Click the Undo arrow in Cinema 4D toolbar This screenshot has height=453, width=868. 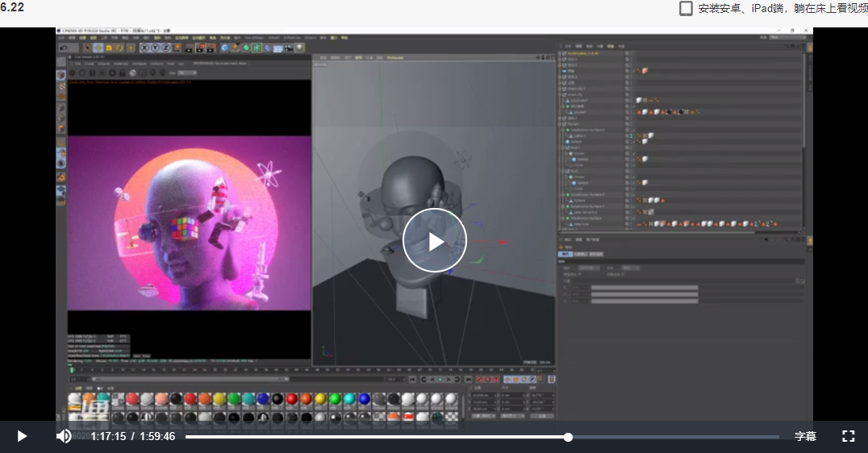(x=64, y=48)
